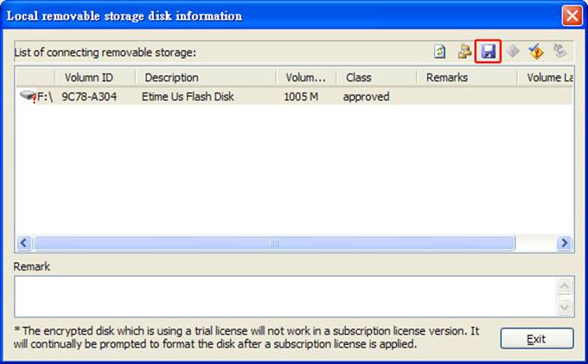Click the refresh list icon in toolbar
Screen dimensions: 588x364
click(x=440, y=51)
